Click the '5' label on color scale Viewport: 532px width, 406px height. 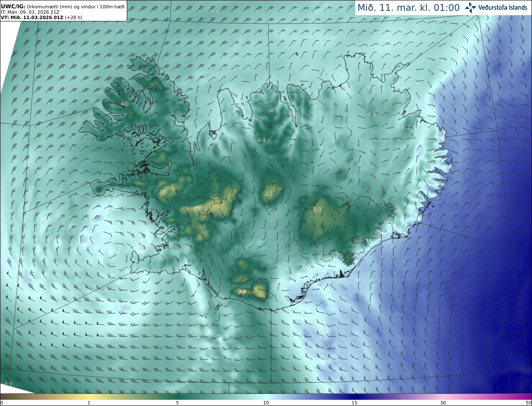click(177, 403)
